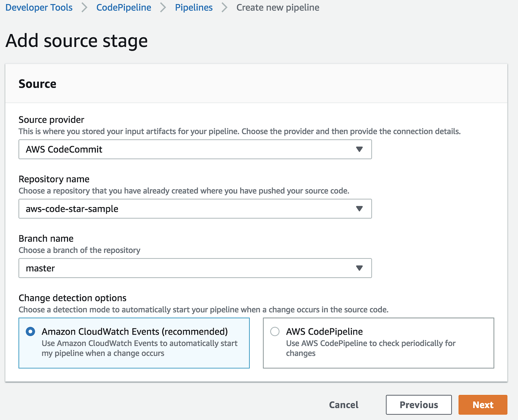The width and height of the screenshot is (518, 420).
Task: Click the Next button
Action: [482, 404]
